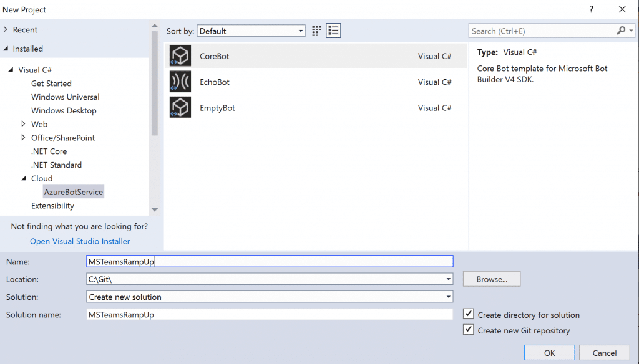Open the help question mark button
Screen dimensions: 639x364
click(x=592, y=9)
